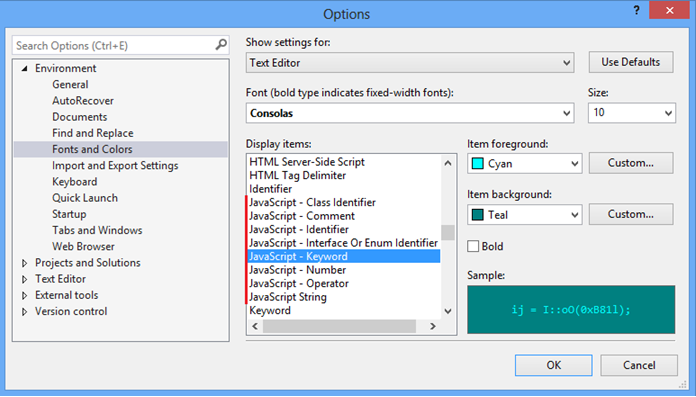The image size is (696, 397).
Task: Click the Cyan foreground color swatch
Action: click(478, 163)
